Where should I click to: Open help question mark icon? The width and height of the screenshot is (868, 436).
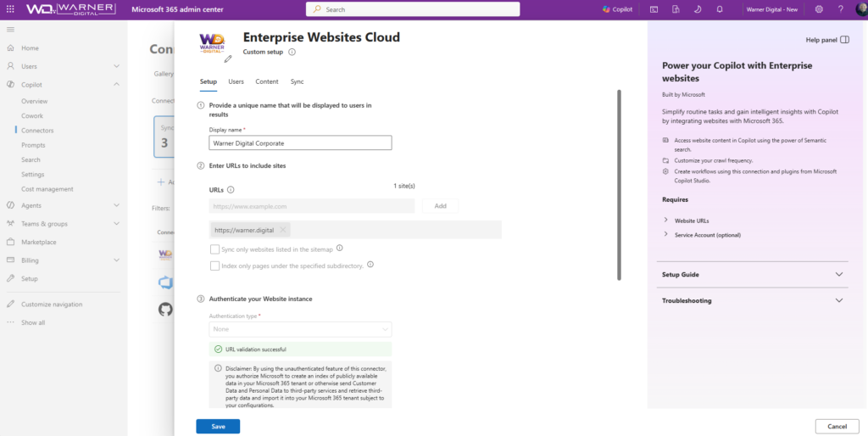840,9
